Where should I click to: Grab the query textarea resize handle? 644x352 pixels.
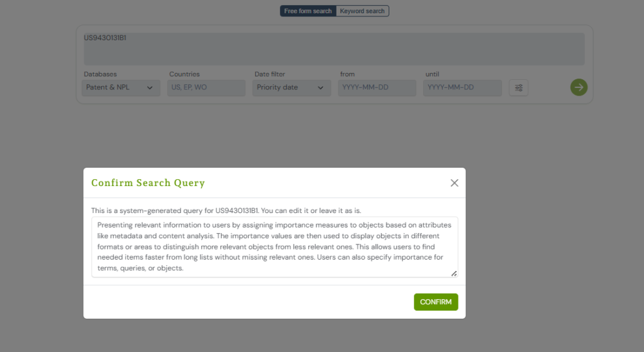(x=453, y=273)
